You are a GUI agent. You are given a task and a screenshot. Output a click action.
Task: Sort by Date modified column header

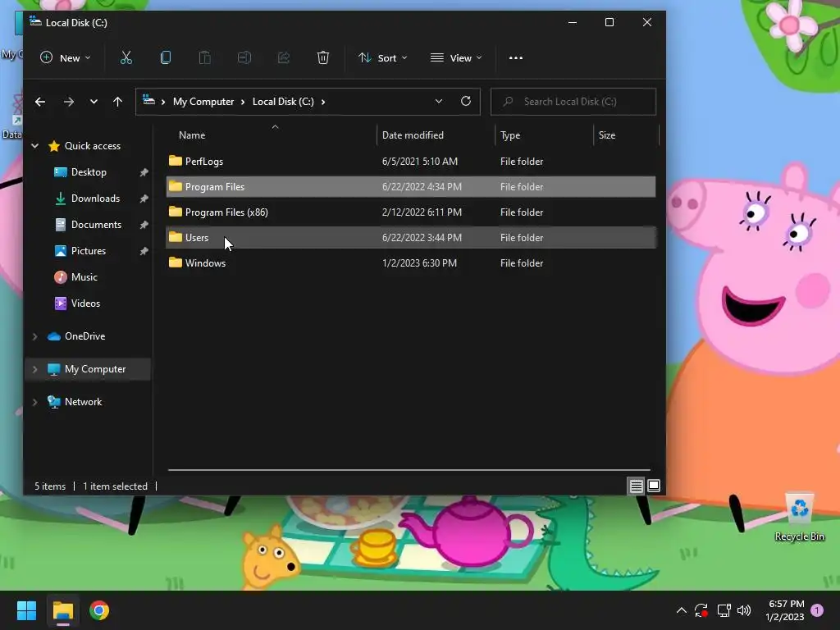click(413, 135)
